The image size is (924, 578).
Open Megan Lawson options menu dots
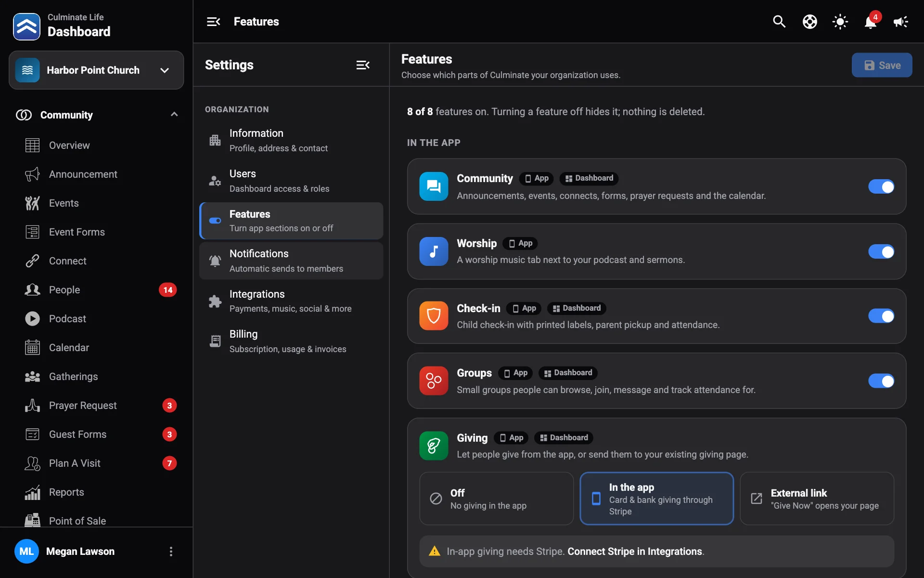pos(171,552)
